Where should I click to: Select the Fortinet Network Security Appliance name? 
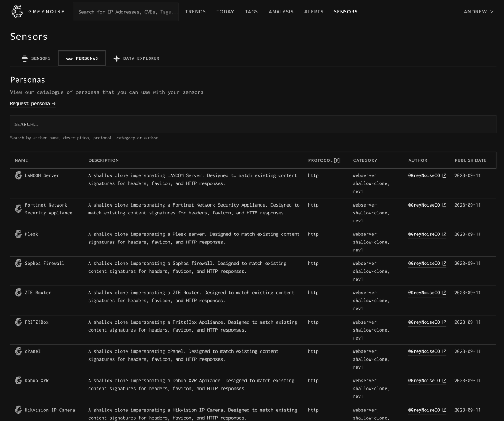coord(48,209)
